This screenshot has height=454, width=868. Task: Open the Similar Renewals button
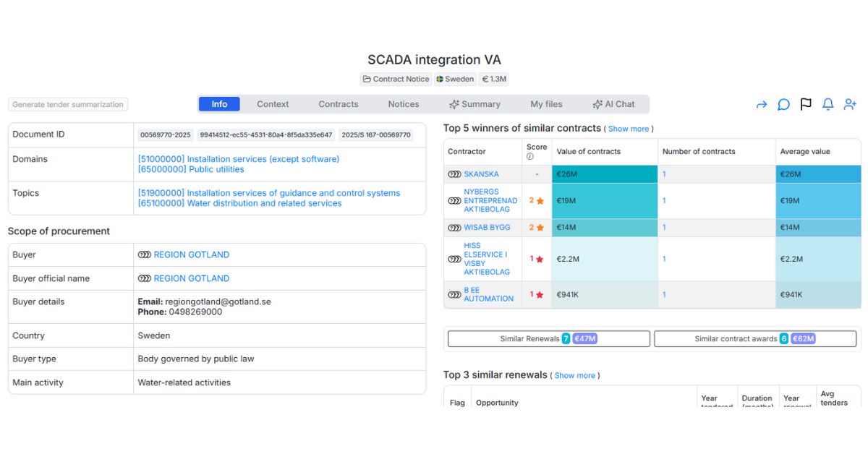pos(548,338)
